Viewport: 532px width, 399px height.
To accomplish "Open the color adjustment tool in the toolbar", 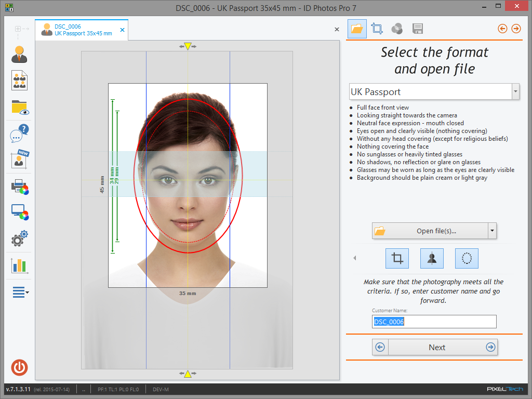I will click(x=397, y=29).
